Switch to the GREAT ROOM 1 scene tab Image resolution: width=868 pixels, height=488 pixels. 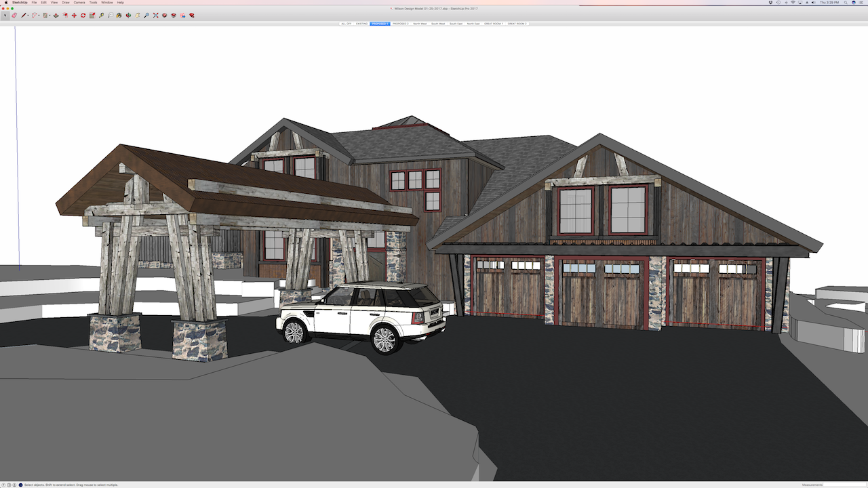point(493,24)
